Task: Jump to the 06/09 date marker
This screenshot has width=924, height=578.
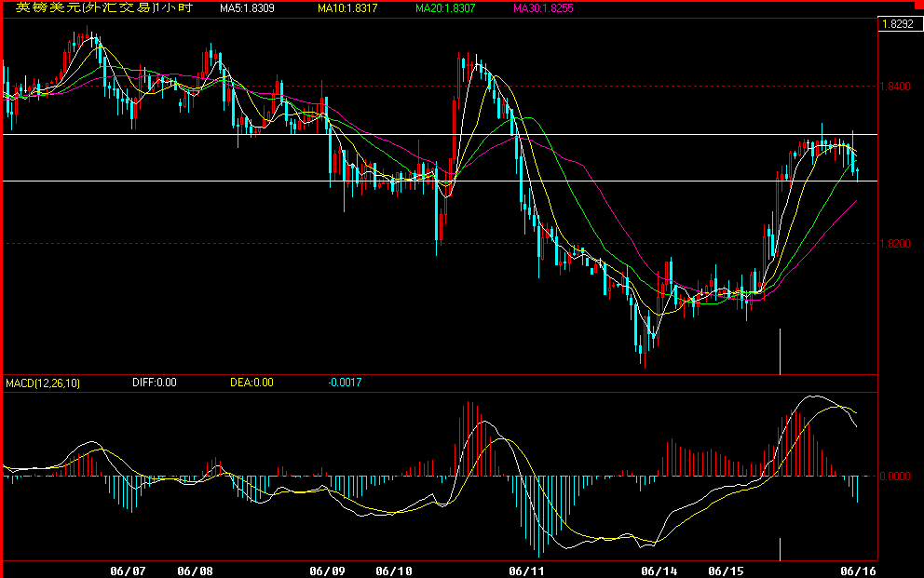Action: [328, 570]
